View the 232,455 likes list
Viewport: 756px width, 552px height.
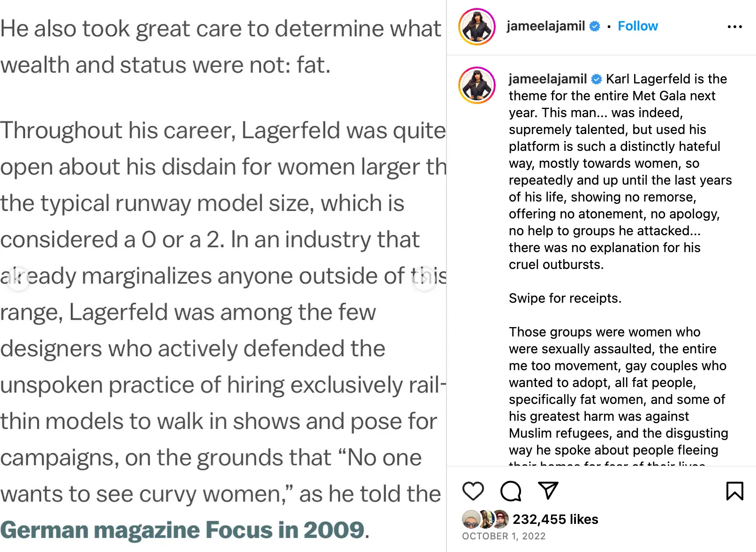(556, 519)
